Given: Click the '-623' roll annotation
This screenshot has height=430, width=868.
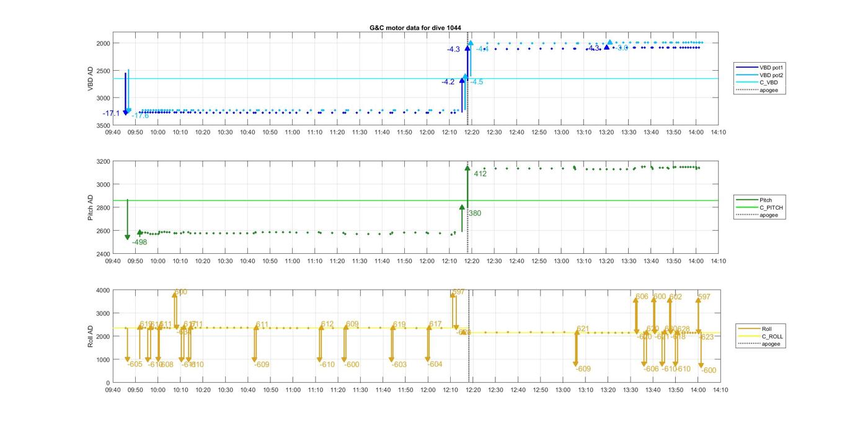Looking at the screenshot, I should click(706, 337).
